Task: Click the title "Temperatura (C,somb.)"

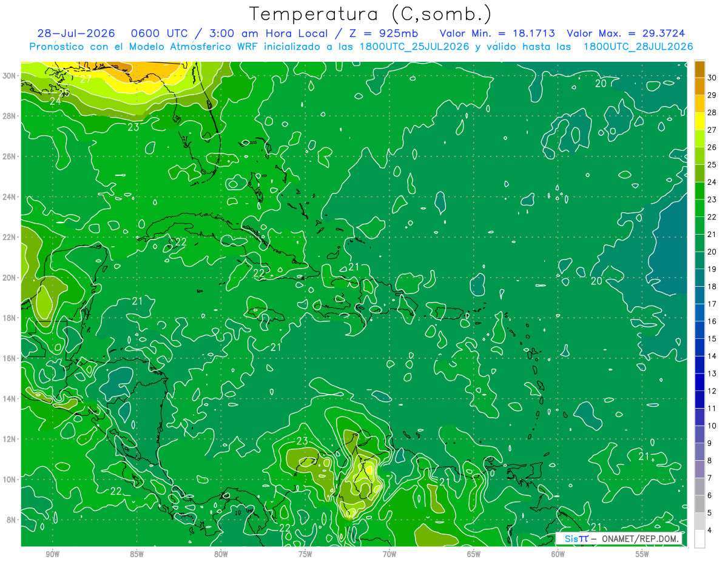Action: pyautogui.click(x=370, y=13)
